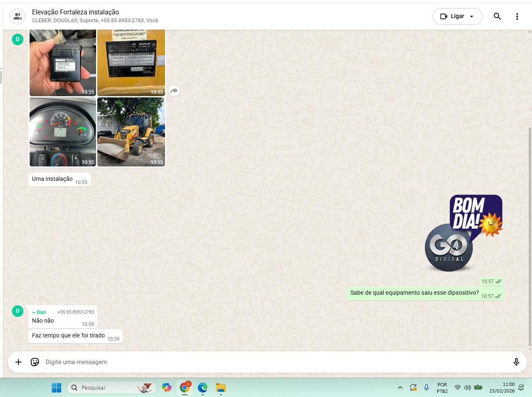
Task: Open Windows Start menu
Action: tap(56, 388)
